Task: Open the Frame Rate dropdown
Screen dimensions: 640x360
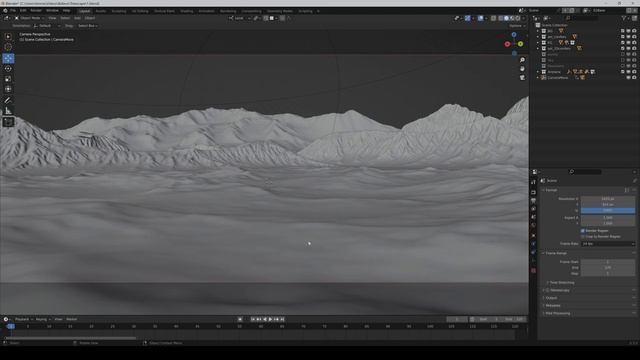Action: point(608,244)
